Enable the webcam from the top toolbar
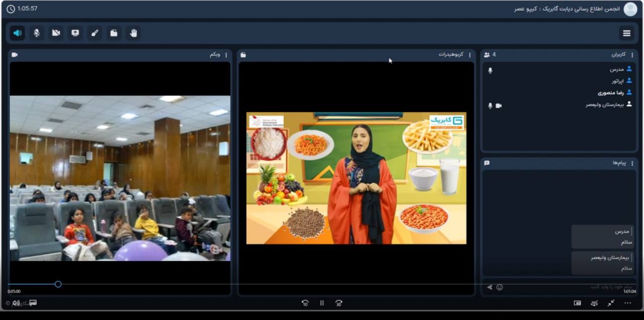This screenshot has height=320, width=644. (56, 33)
